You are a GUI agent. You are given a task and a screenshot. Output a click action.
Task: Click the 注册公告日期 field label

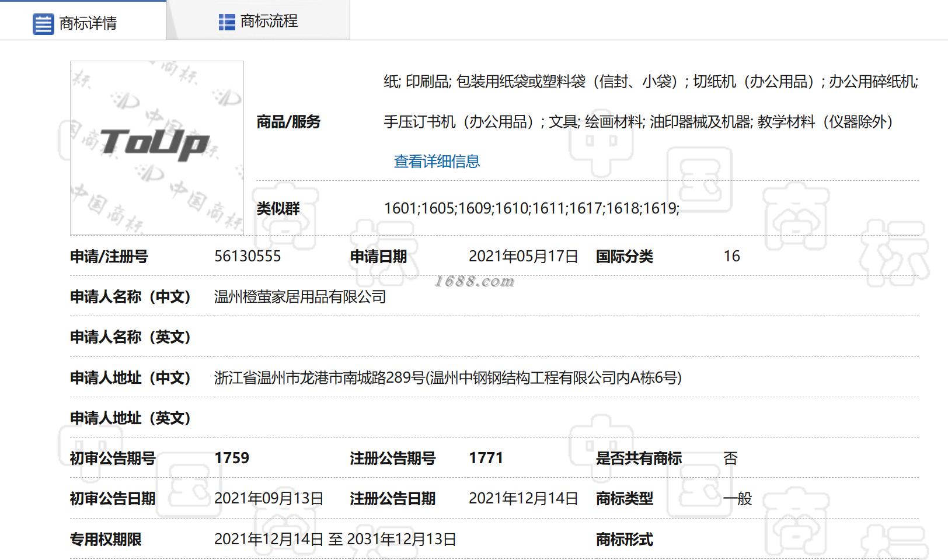click(393, 499)
